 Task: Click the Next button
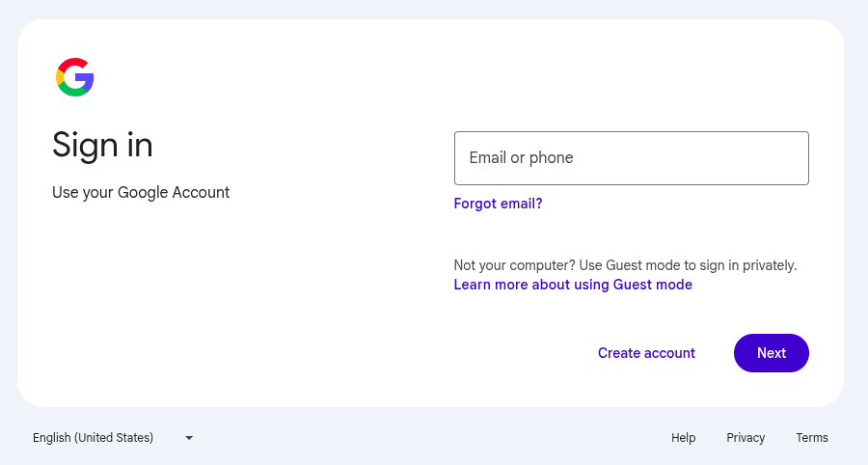[x=772, y=353]
